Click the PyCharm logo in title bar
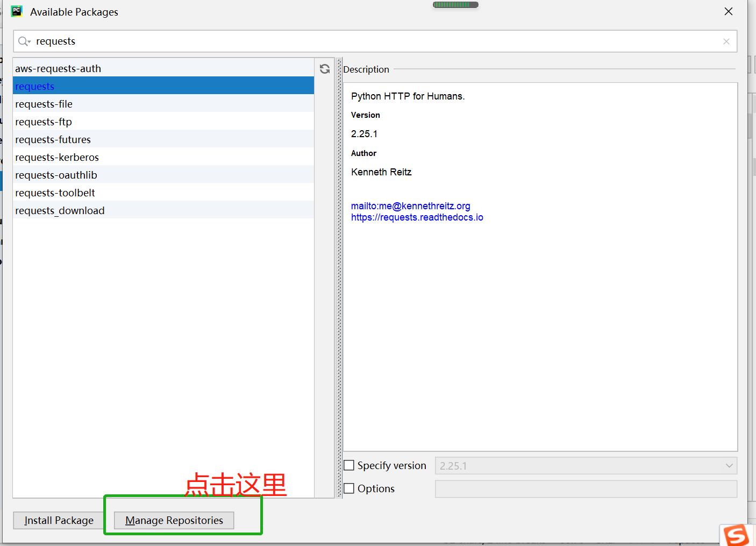The image size is (756, 546). [x=17, y=11]
